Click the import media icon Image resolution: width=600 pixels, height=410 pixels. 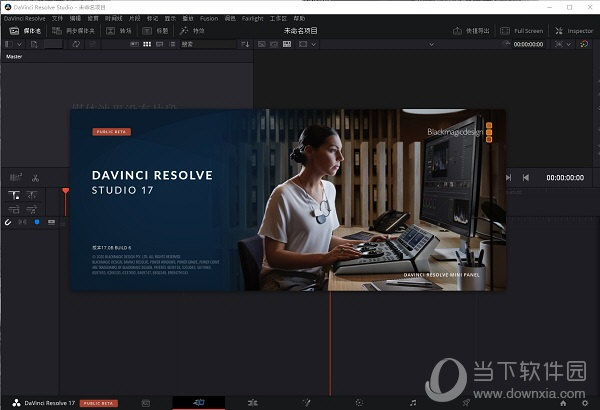[34, 44]
